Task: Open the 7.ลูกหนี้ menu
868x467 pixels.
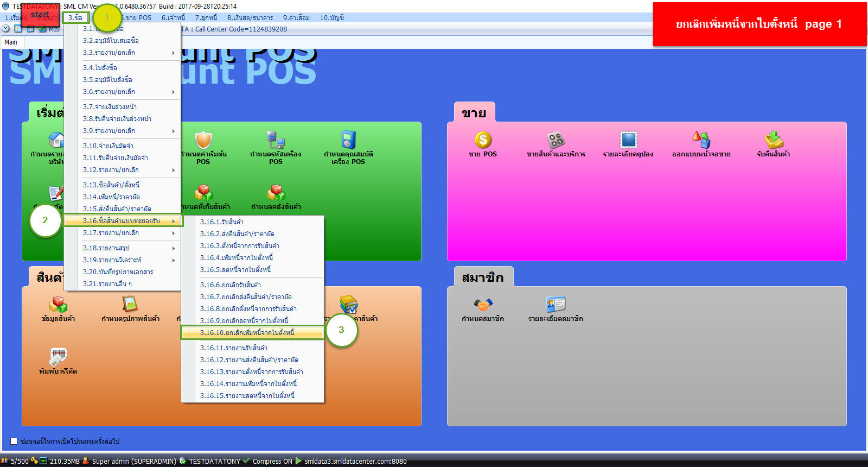Action: [x=206, y=18]
